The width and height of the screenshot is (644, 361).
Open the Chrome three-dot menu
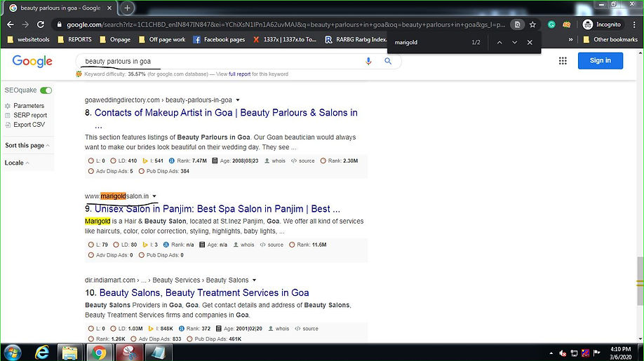(x=635, y=25)
